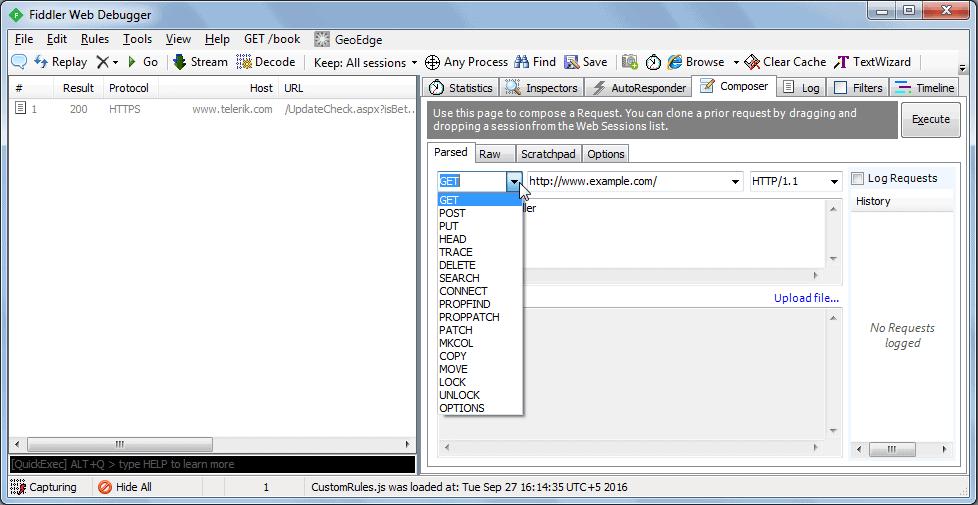Viewport: 978px width, 505px height.
Task: Click the GeoEdge menu icon
Action: (x=322, y=39)
